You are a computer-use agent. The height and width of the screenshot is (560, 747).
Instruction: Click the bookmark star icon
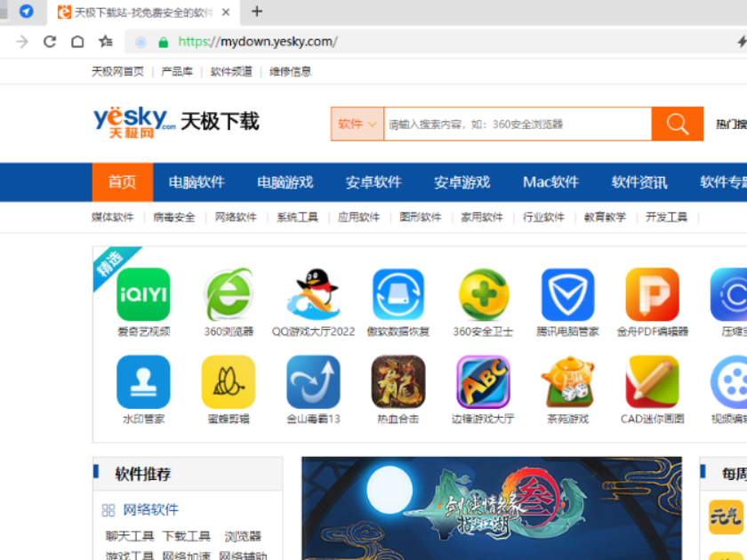105,42
